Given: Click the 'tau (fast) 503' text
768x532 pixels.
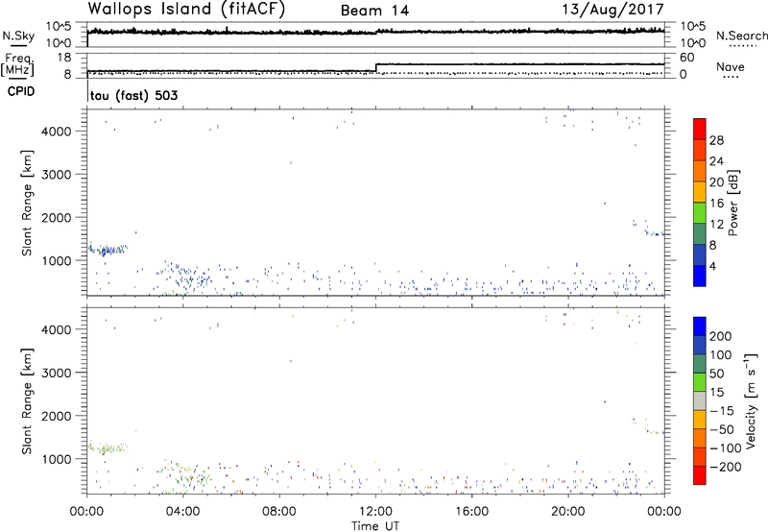Looking at the screenshot, I should pos(133,95).
